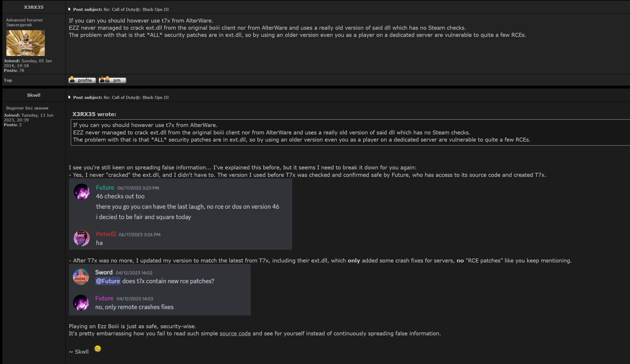
Task: Click the green Future name in the Discord screenshot
Action: [x=105, y=187]
